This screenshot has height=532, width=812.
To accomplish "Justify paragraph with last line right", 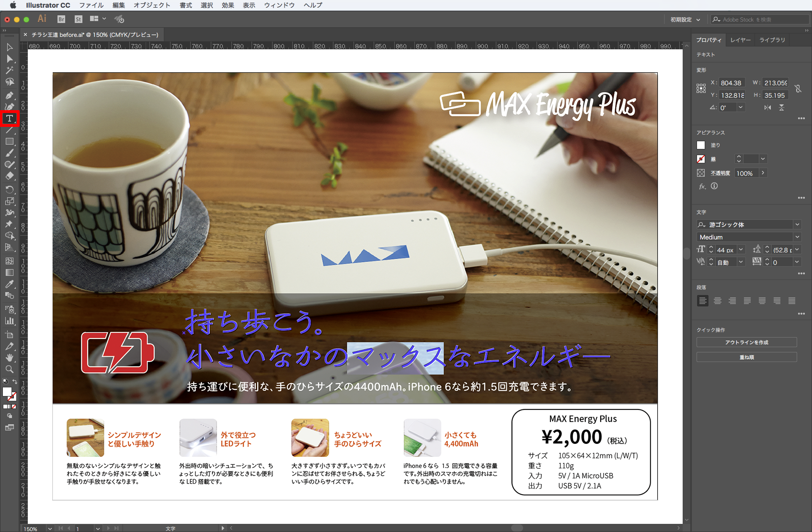I will coord(777,301).
